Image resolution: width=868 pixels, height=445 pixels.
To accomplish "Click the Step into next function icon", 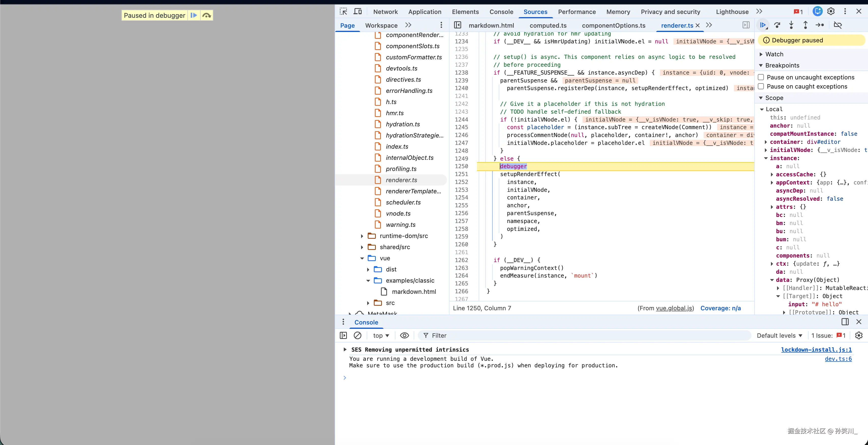I will [x=791, y=25].
